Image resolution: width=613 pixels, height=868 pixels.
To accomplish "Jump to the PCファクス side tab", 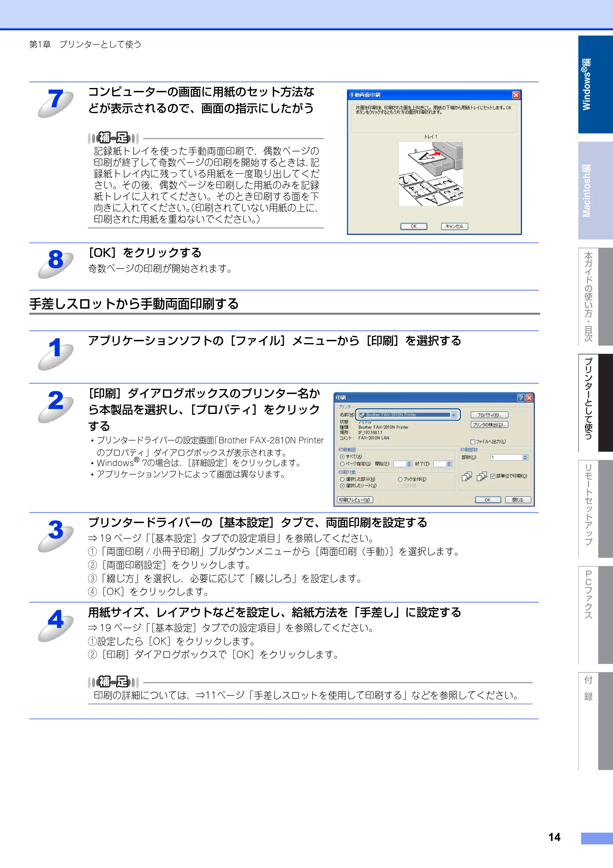I will 595,615.
